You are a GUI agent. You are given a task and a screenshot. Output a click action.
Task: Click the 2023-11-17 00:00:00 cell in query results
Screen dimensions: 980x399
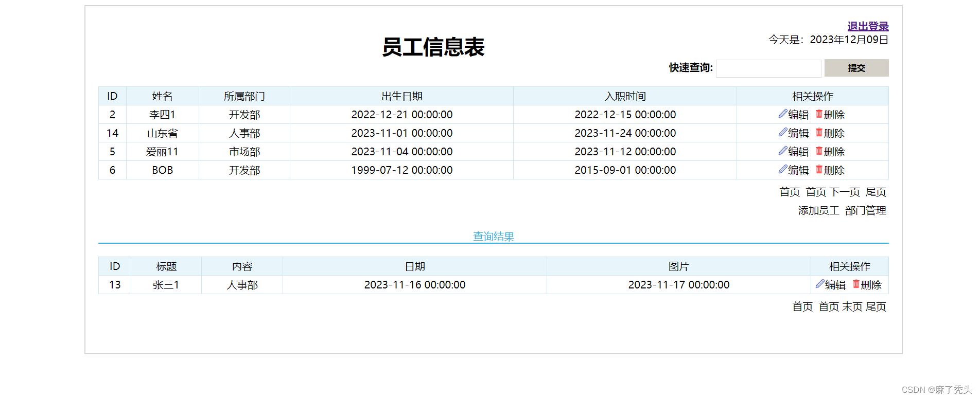point(679,285)
